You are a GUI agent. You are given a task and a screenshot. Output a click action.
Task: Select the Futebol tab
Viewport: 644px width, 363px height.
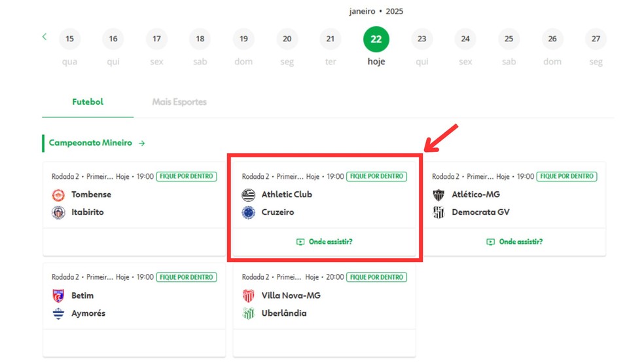(88, 102)
